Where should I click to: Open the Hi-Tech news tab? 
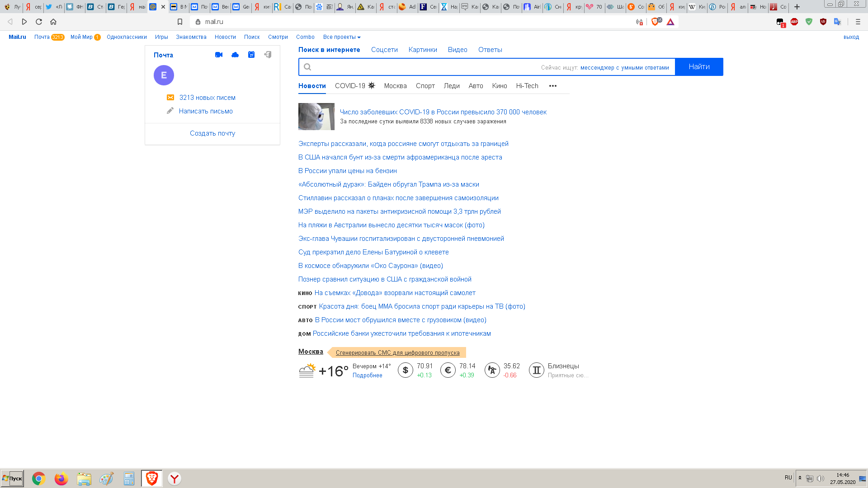point(527,85)
